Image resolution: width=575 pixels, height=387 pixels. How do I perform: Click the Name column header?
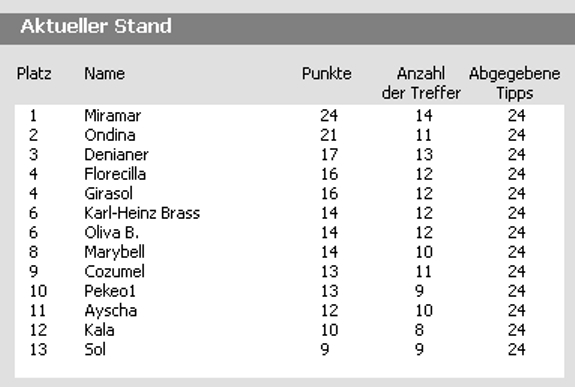[x=105, y=74]
